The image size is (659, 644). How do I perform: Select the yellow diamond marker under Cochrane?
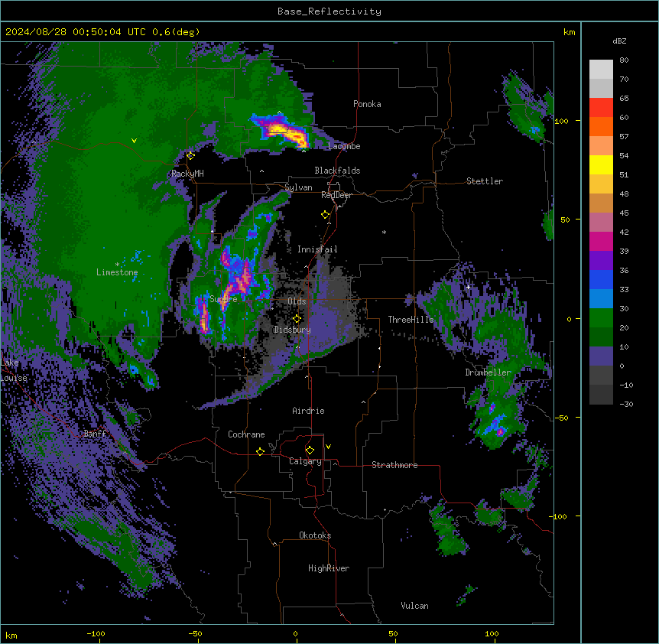pyautogui.click(x=260, y=451)
